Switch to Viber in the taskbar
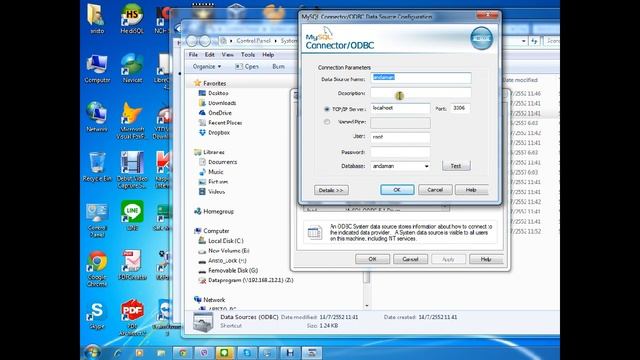 [x=204, y=353]
